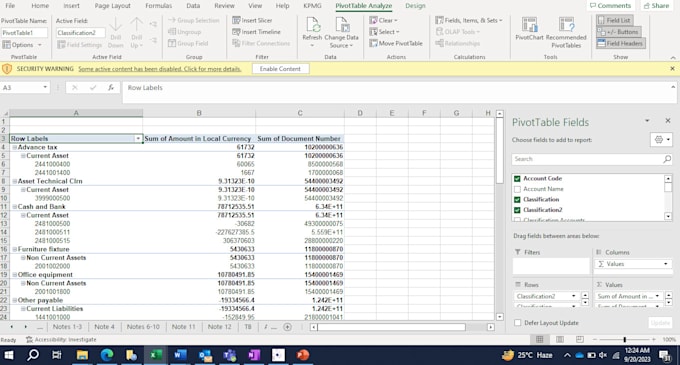Collapse the Advance tax group

click(14, 147)
